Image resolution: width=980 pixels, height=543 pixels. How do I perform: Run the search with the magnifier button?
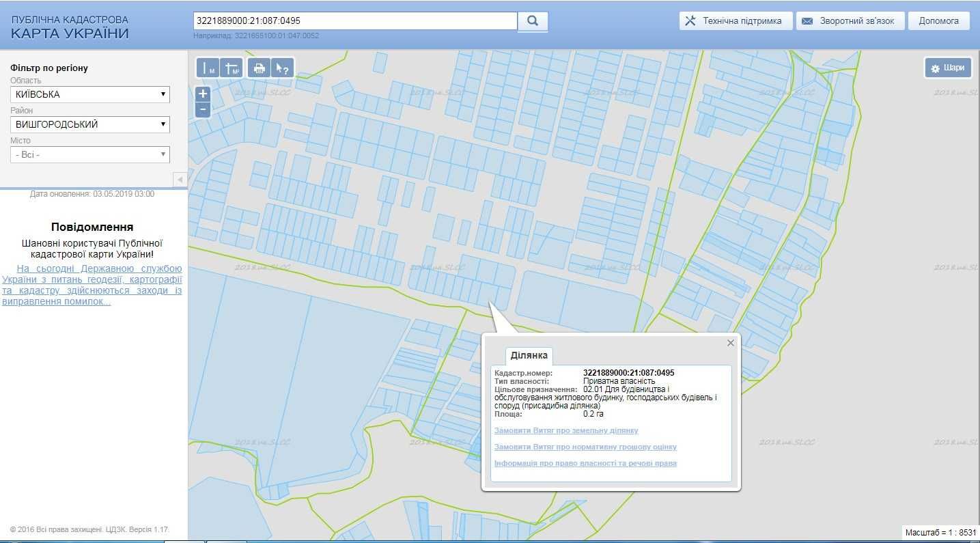[533, 21]
